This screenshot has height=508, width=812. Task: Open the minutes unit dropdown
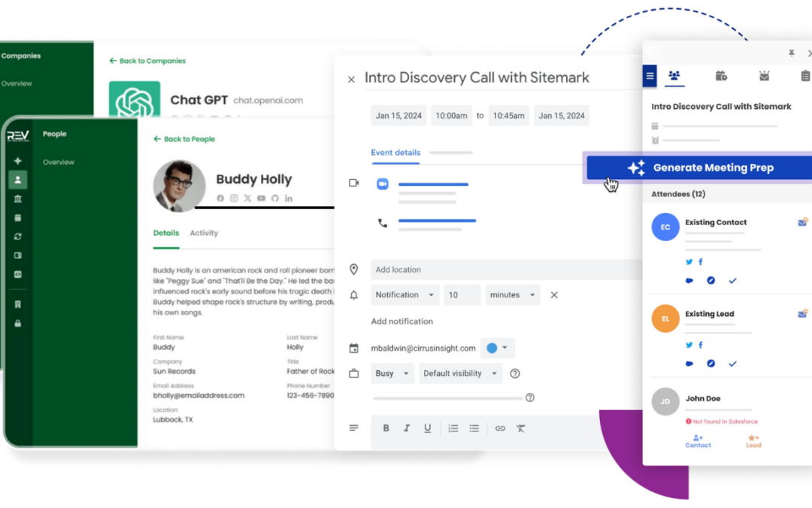513,294
